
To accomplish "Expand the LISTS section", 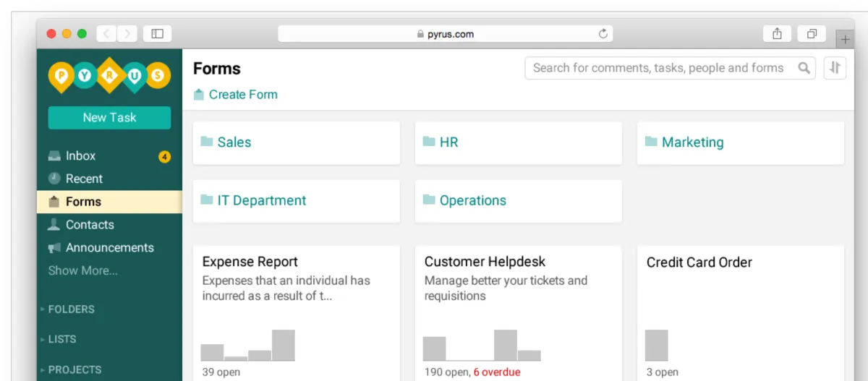I will [61, 339].
